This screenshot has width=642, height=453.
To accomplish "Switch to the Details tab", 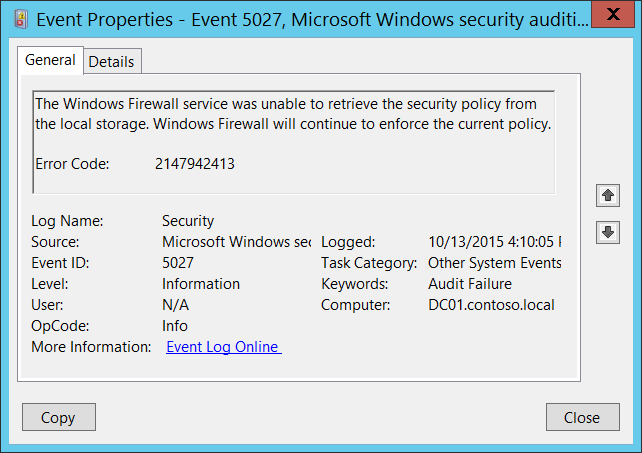I will 111,61.
